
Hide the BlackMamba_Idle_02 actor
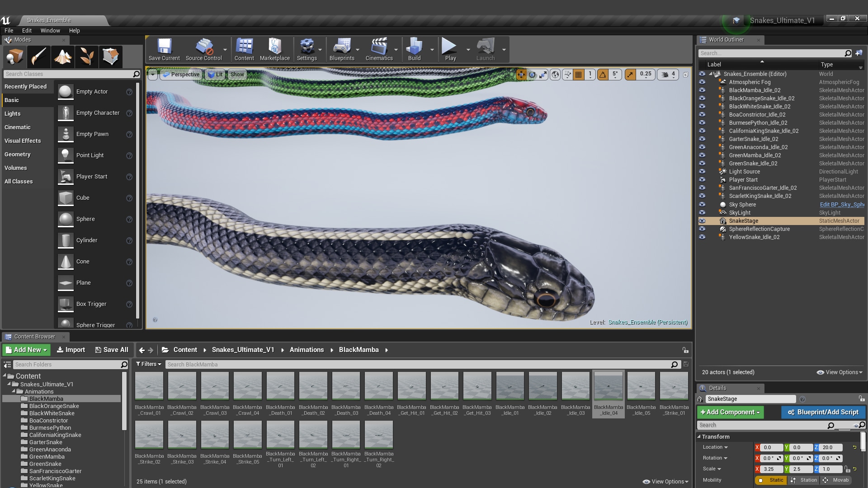pyautogui.click(x=702, y=90)
